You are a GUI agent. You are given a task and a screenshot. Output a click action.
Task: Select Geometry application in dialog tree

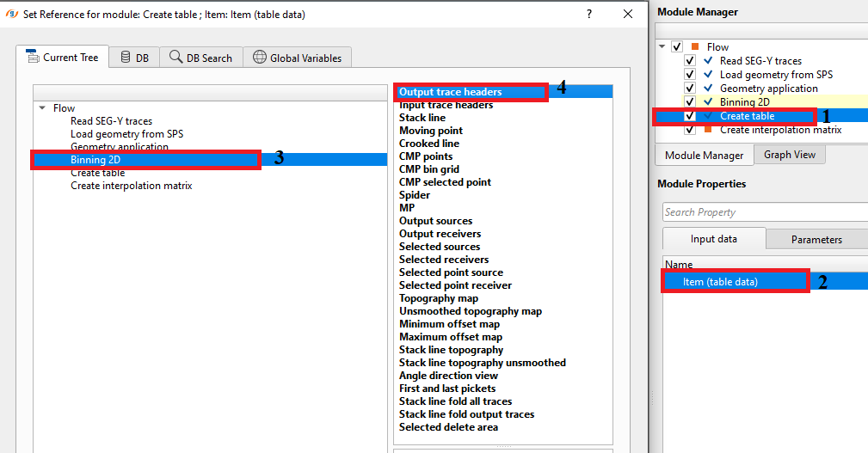pos(120,147)
